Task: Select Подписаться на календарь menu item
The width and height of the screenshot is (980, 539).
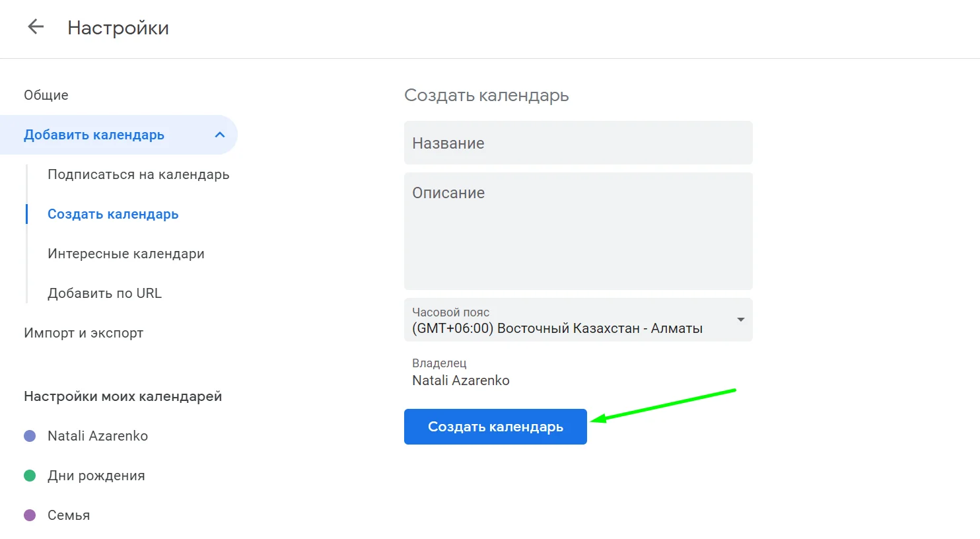Action: [x=138, y=174]
